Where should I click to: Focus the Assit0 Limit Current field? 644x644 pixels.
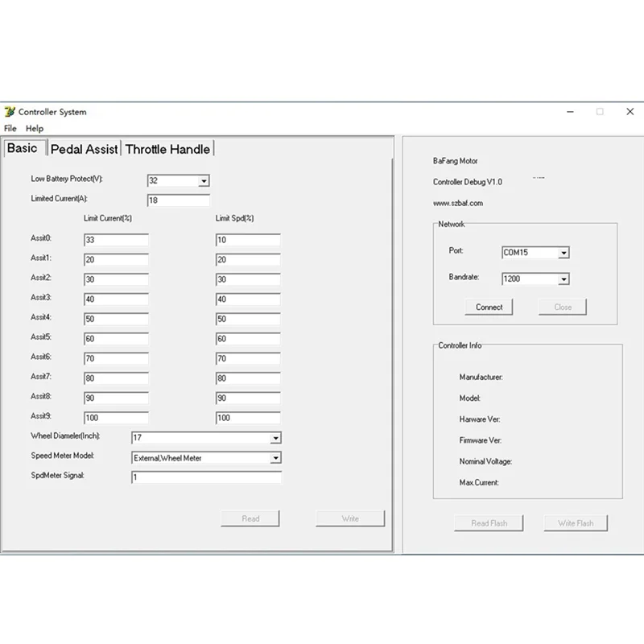116,240
